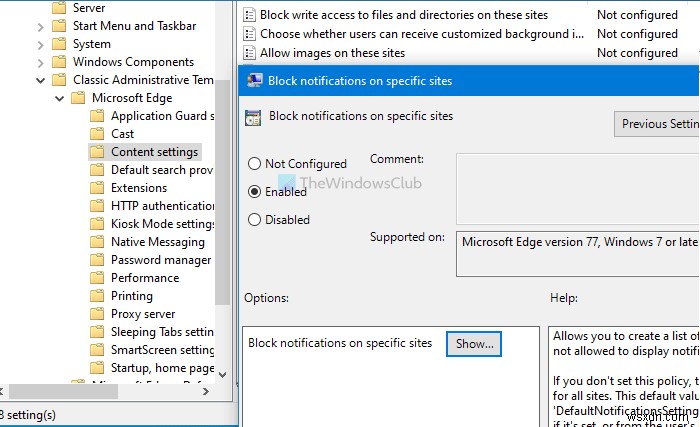Image resolution: width=700 pixels, height=427 pixels.
Task: Select the Enabled radio button
Action: [254, 192]
